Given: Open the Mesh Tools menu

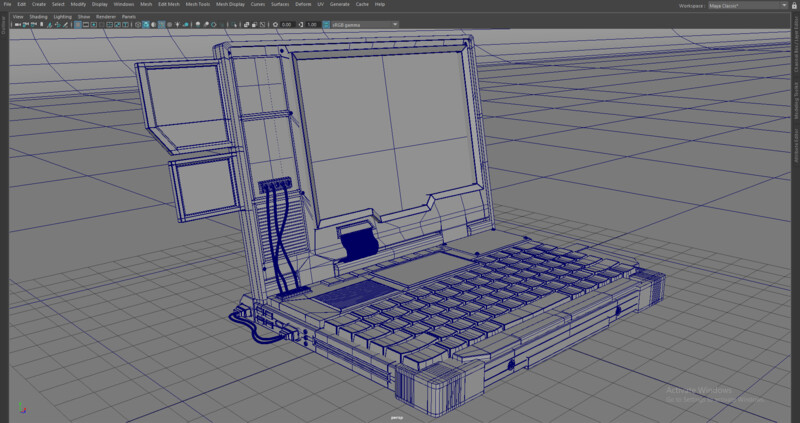Looking at the screenshot, I should (x=197, y=4).
